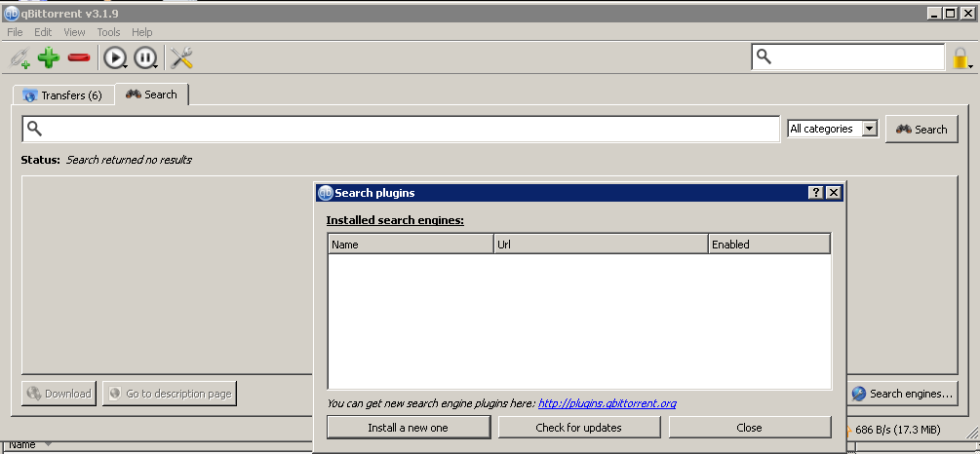
Task: Click the yellow lock icon
Action: point(960,57)
